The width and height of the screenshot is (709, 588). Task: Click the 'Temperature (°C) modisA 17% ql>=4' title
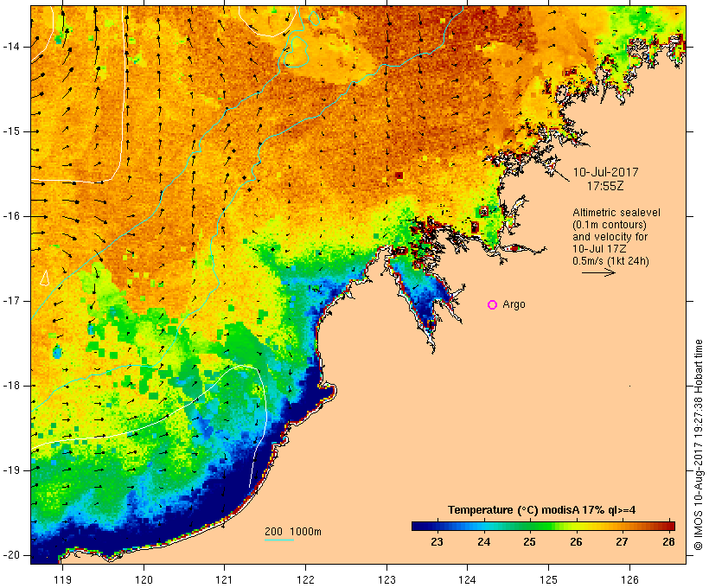tap(541, 510)
